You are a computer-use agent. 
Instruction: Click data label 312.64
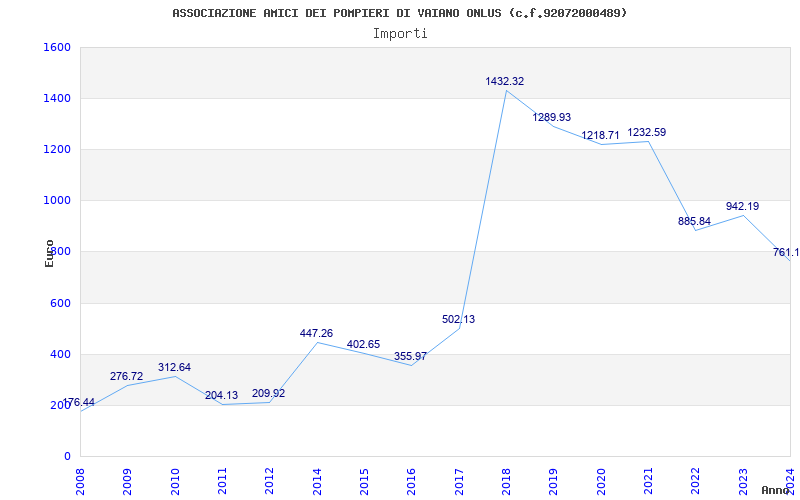click(174, 367)
